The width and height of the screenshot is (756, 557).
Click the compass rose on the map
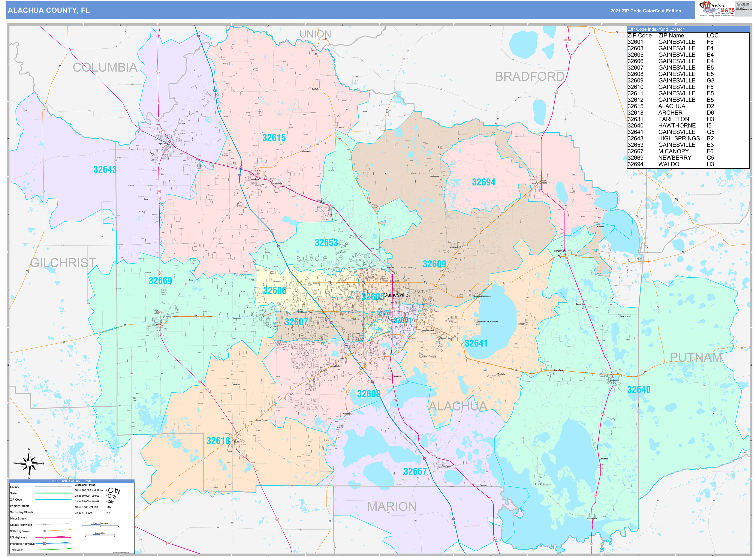pos(29,464)
